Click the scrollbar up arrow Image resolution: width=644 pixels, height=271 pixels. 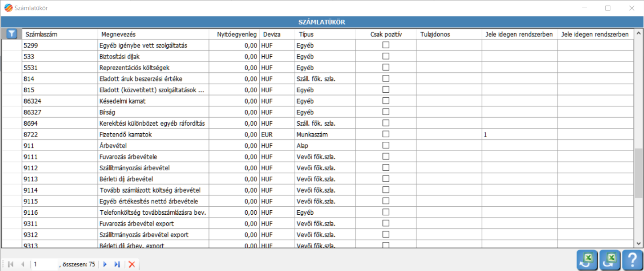click(x=639, y=34)
